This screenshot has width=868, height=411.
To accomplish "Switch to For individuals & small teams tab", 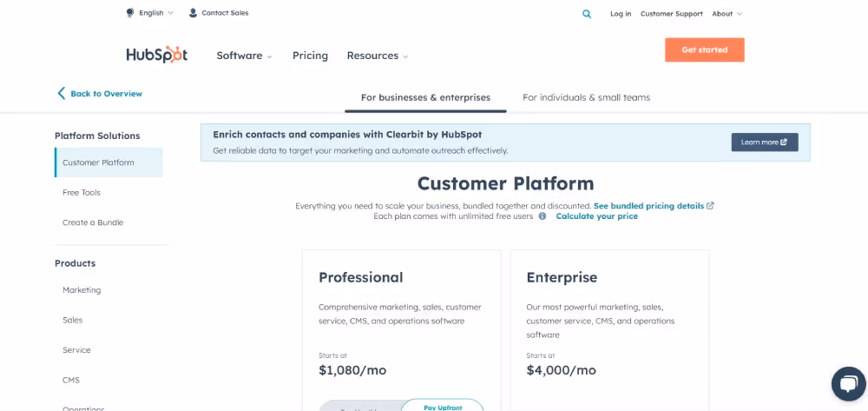I will click(x=586, y=97).
